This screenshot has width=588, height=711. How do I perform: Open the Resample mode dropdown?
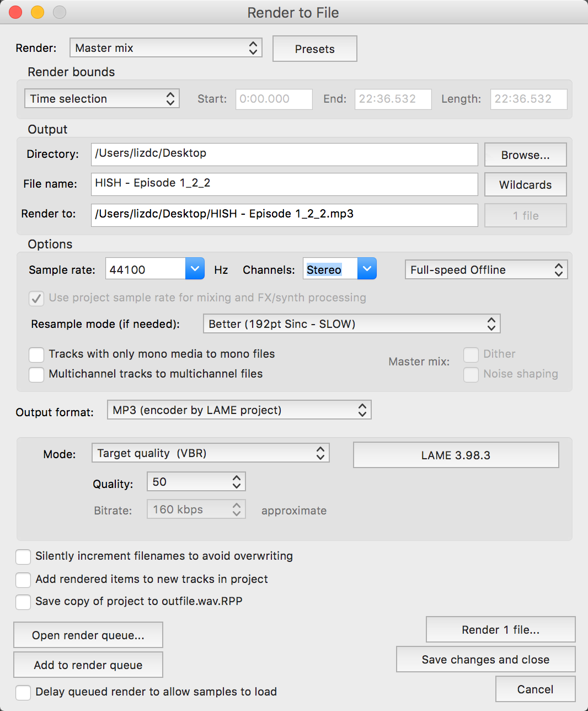[x=351, y=324]
